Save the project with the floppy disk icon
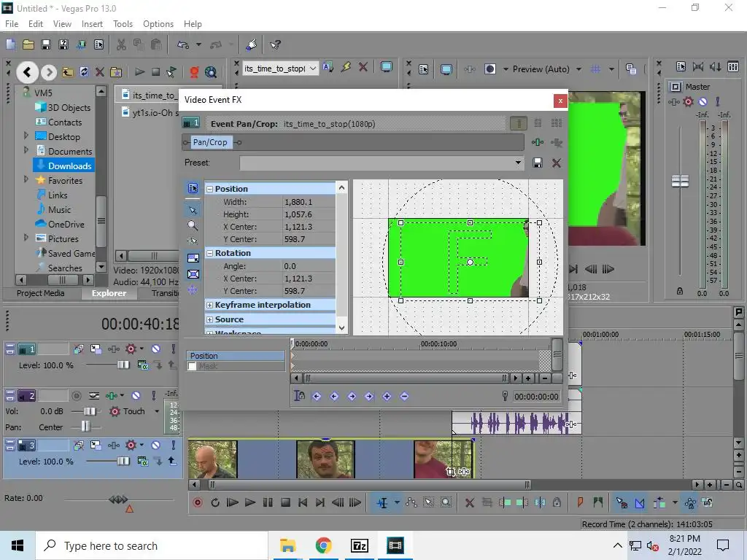The image size is (747, 560). tap(46, 44)
